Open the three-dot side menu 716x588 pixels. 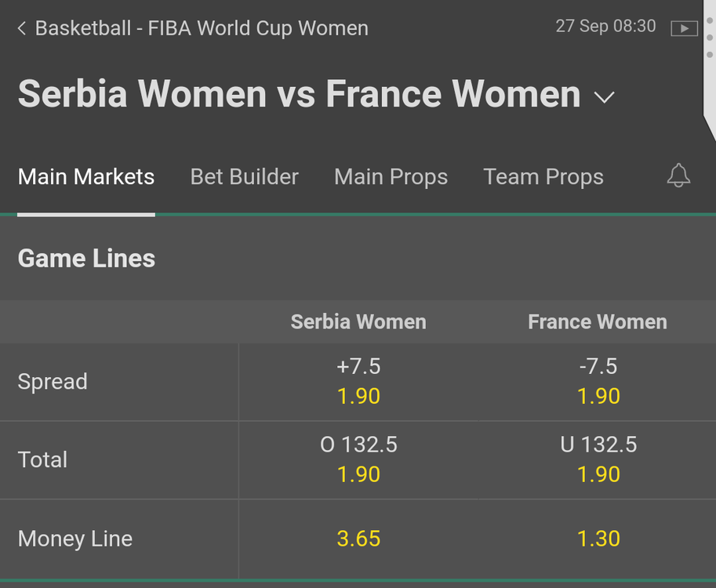(x=709, y=38)
